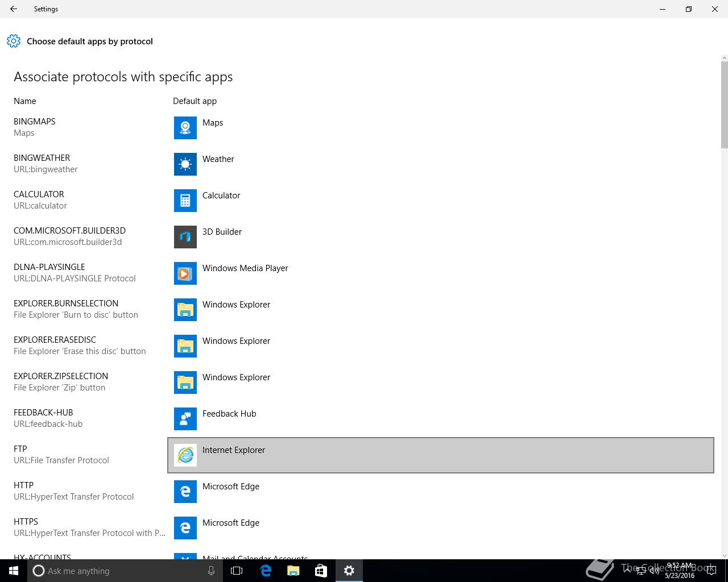Click Microsoft Edge icon for HTTPS protocol
Image resolution: width=728 pixels, height=582 pixels.
[x=185, y=528]
